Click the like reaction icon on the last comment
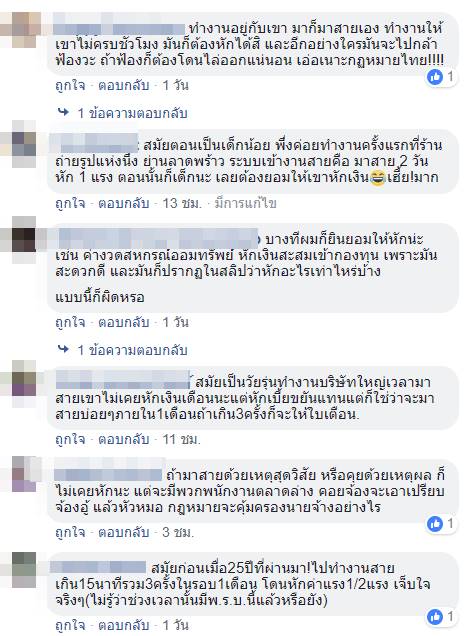 coord(435,617)
